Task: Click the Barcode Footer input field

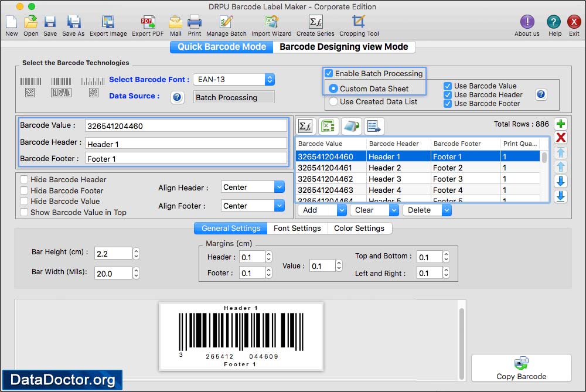Action: coord(186,158)
